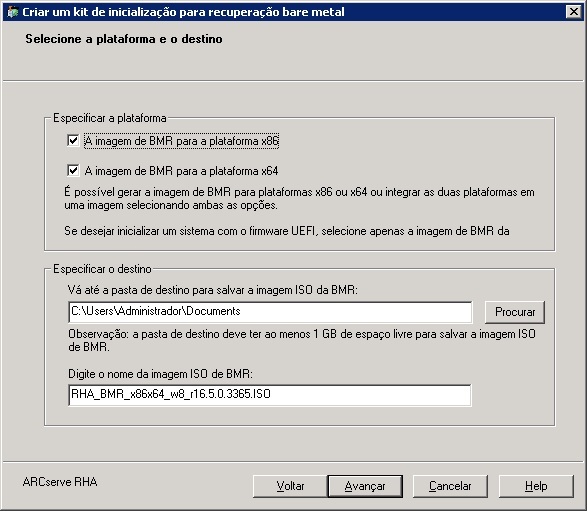The image size is (587, 511).
Task: Cancel the wizard with Cancelar
Action: (x=450, y=486)
